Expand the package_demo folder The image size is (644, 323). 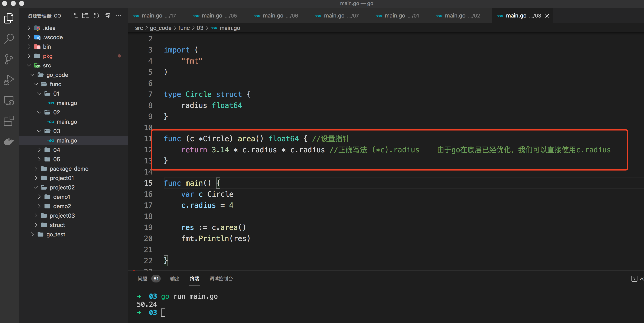coord(69,169)
